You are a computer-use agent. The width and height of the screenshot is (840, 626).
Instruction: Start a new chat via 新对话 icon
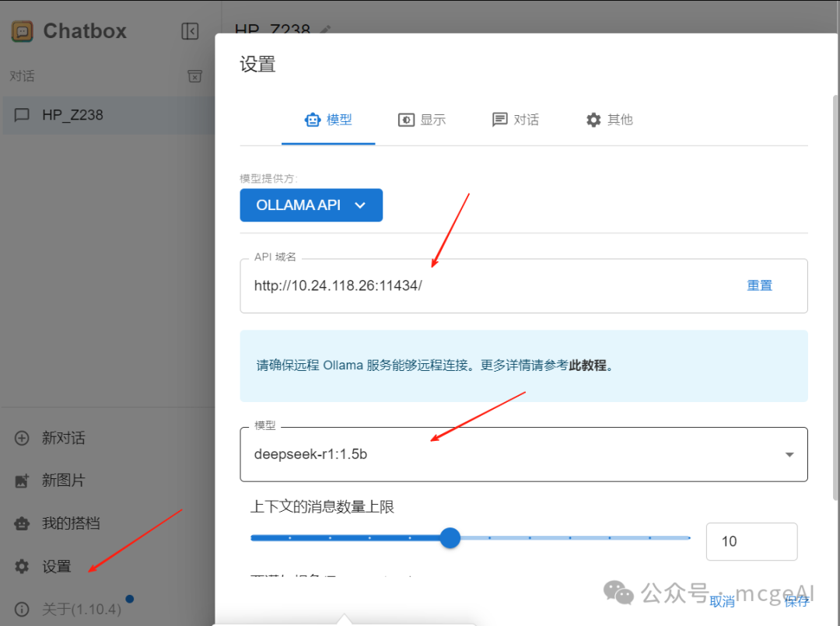coord(21,438)
